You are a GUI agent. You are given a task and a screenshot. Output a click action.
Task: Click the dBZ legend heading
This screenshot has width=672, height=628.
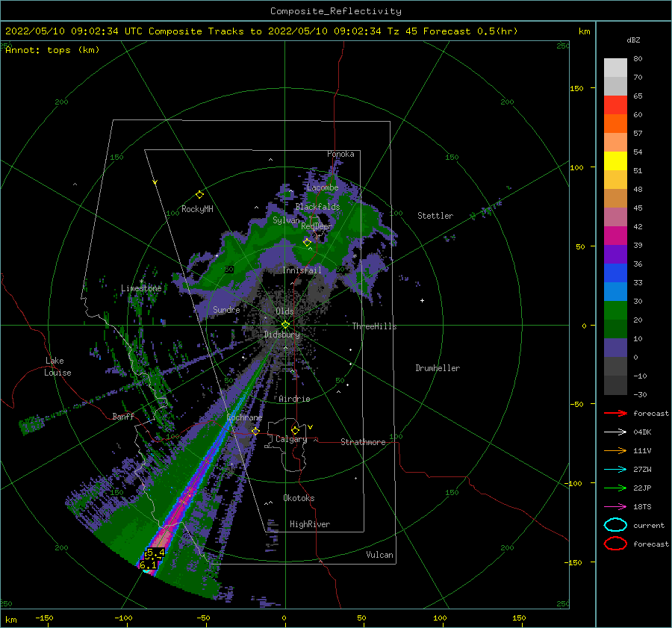633,40
